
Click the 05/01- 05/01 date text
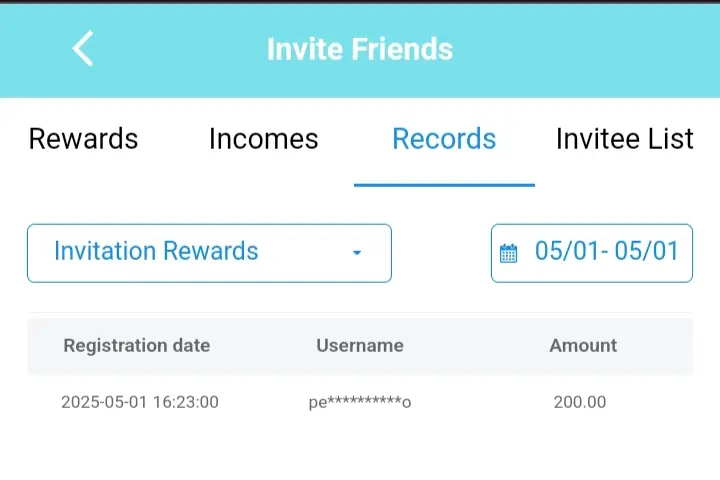[607, 251]
